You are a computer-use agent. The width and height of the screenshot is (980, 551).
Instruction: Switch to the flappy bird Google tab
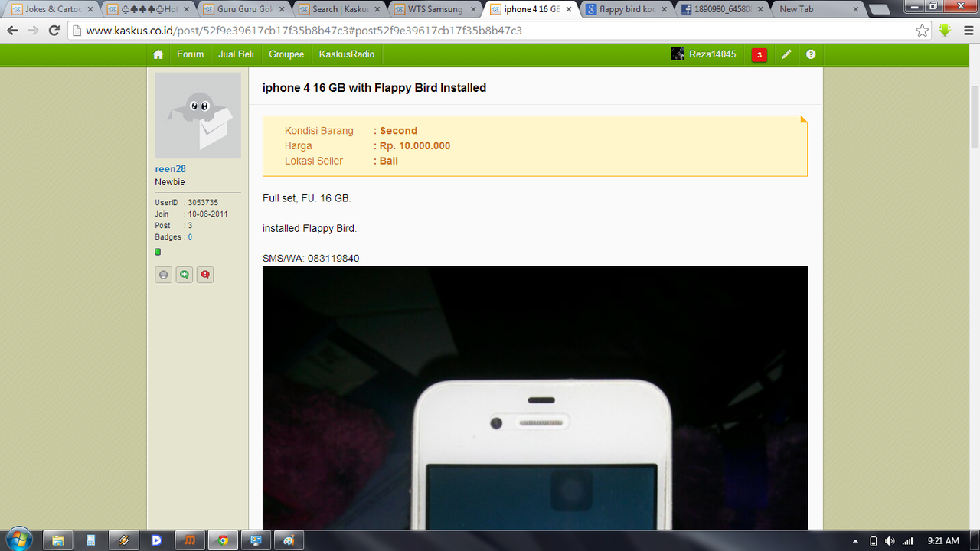(x=626, y=9)
